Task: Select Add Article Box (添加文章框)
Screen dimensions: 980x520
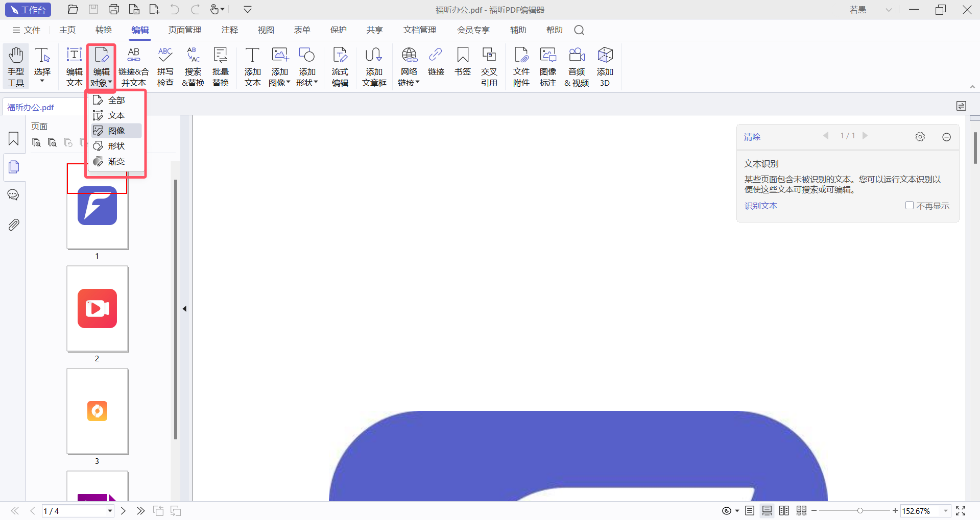Action: click(374, 67)
